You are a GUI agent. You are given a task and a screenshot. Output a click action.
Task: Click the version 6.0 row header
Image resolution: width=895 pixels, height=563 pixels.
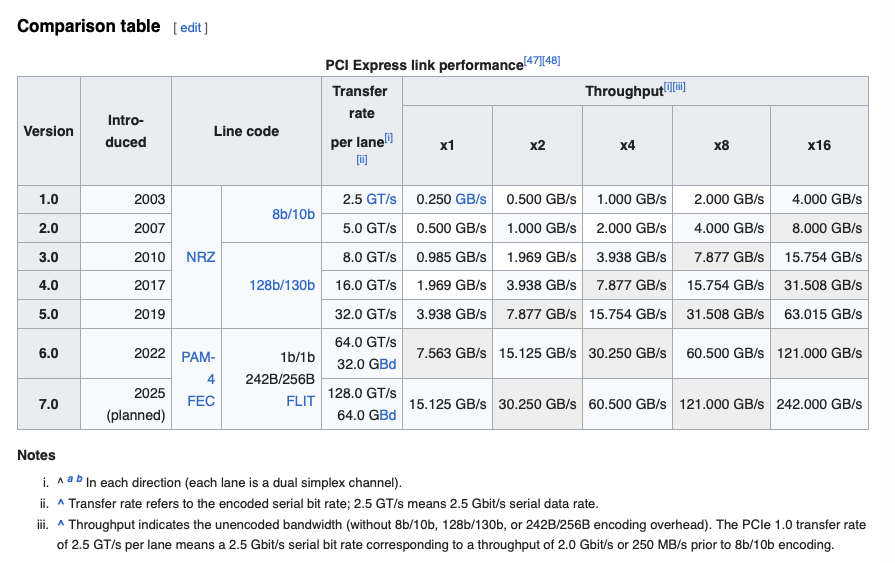point(49,353)
